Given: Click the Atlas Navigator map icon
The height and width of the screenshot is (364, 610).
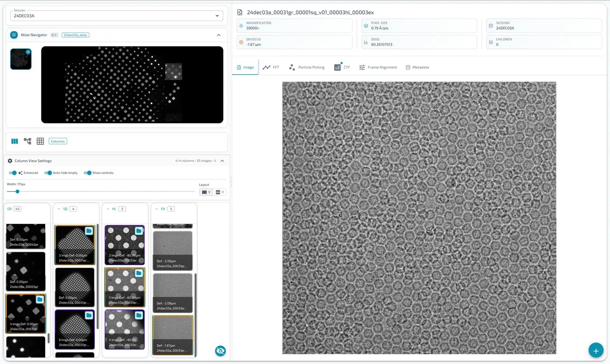Looking at the screenshot, I should tap(14, 35).
